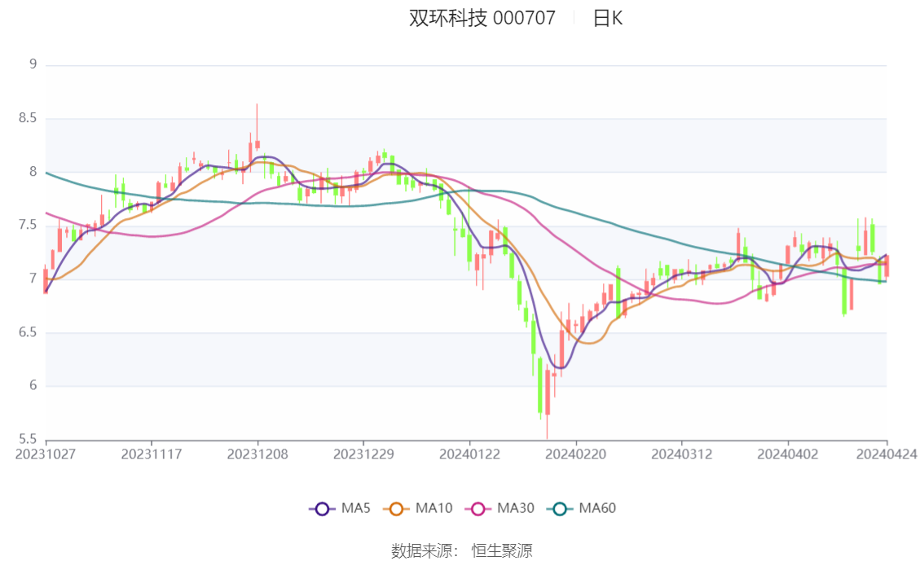Select the 日K chart type label
Image resolution: width=924 pixels, height=561 pixels.
tap(608, 19)
